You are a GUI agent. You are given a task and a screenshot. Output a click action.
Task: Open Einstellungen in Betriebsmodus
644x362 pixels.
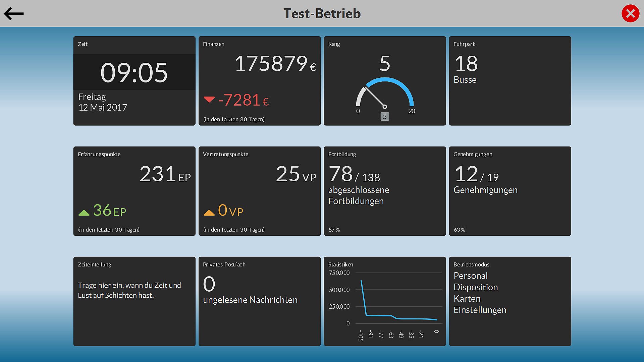pyautogui.click(x=480, y=310)
